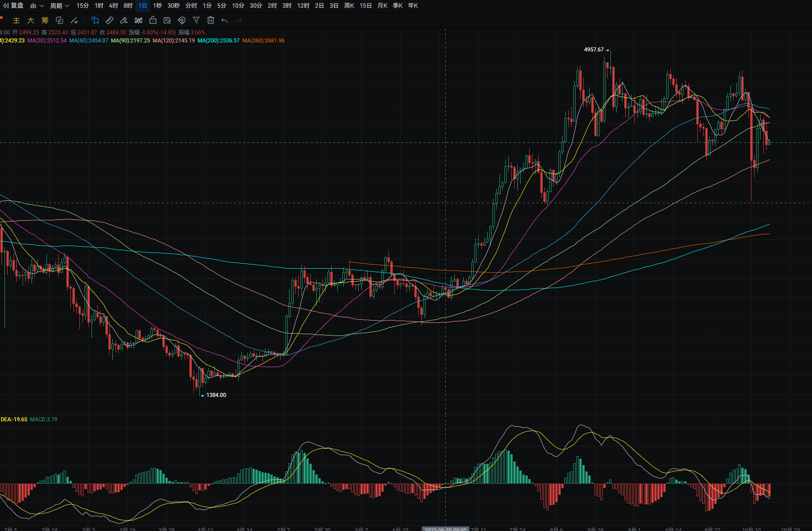This screenshot has width=812, height=531.
Task: Select the 15分 timeframe
Action: coord(83,6)
